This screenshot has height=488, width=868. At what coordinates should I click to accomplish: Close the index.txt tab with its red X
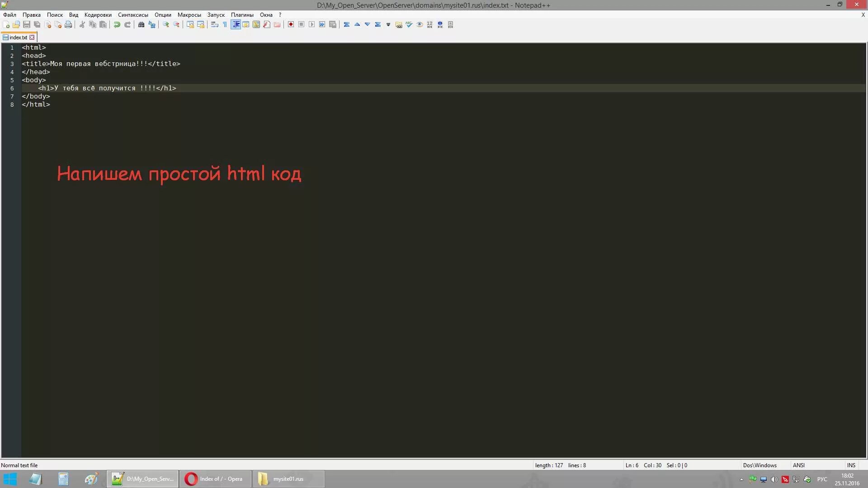(x=32, y=38)
